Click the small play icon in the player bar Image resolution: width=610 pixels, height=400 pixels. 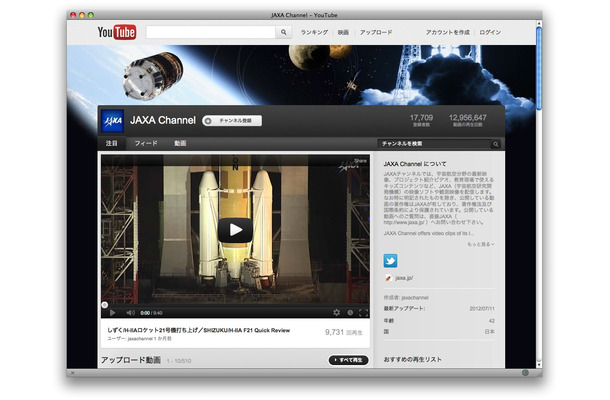[x=112, y=312]
